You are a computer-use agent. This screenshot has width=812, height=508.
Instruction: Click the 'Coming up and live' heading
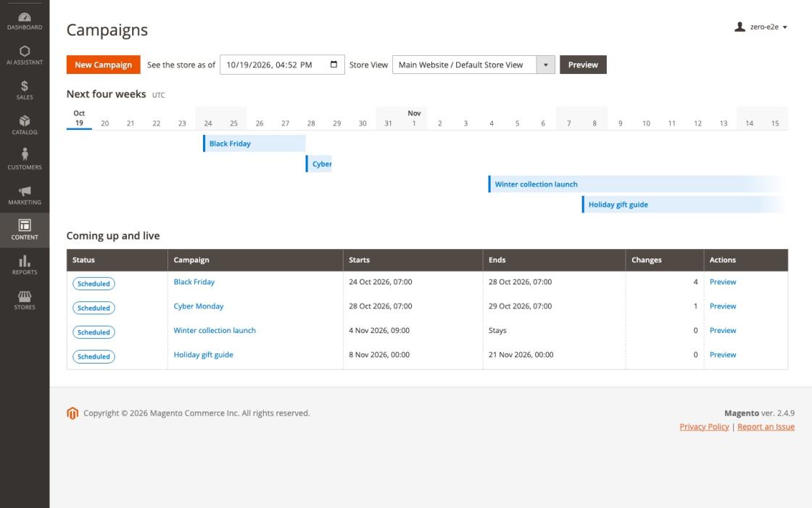point(113,236)
